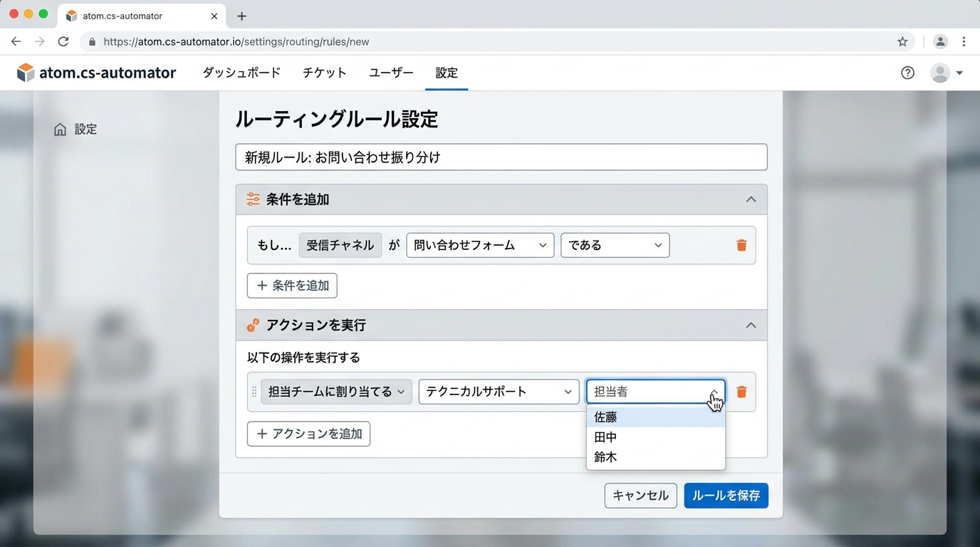This screenshot has height=547, width=980.
Task: Click the help question mark icon
Action: click(x=907, y=73)
